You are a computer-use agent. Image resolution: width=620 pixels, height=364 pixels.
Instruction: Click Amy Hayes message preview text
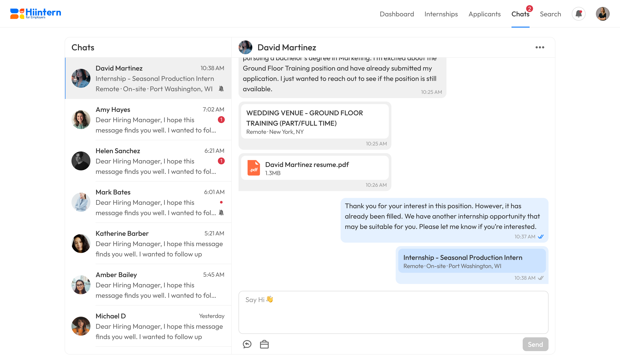(x=156, y=125)
